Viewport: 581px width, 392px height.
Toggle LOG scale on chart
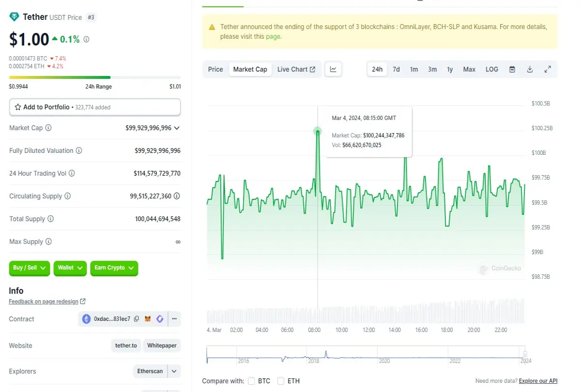coord(492,69)
